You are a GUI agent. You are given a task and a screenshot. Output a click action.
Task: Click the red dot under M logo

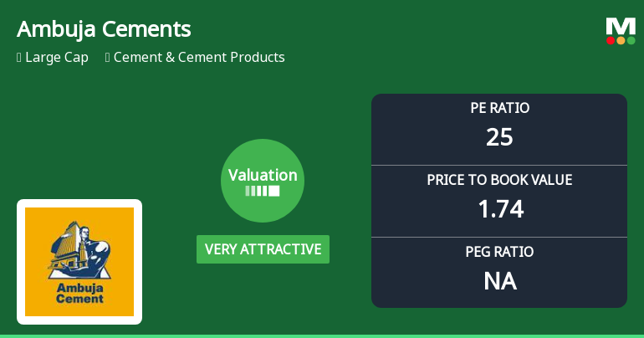coord(611,40)
